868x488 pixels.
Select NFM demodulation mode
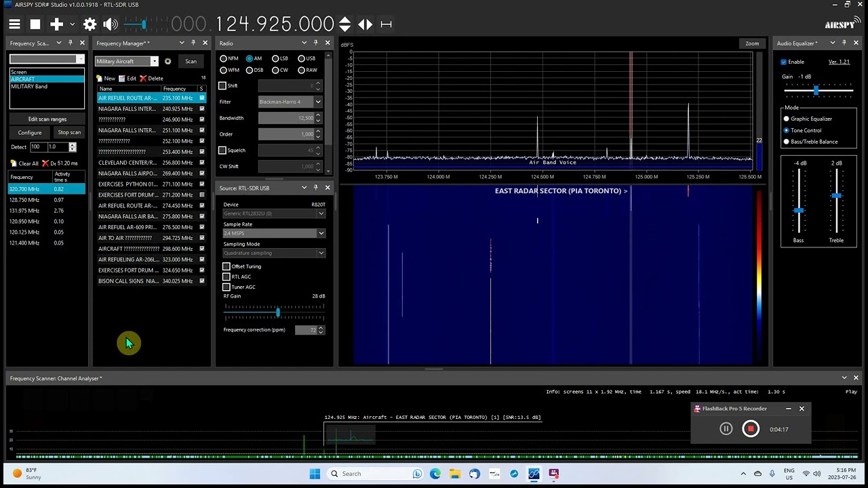[x=230, y=58]
